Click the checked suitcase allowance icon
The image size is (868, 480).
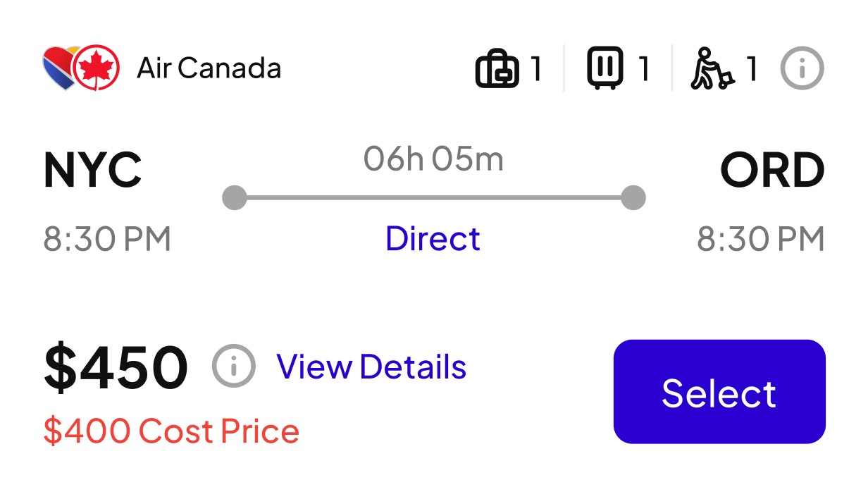tap(605, 68)
